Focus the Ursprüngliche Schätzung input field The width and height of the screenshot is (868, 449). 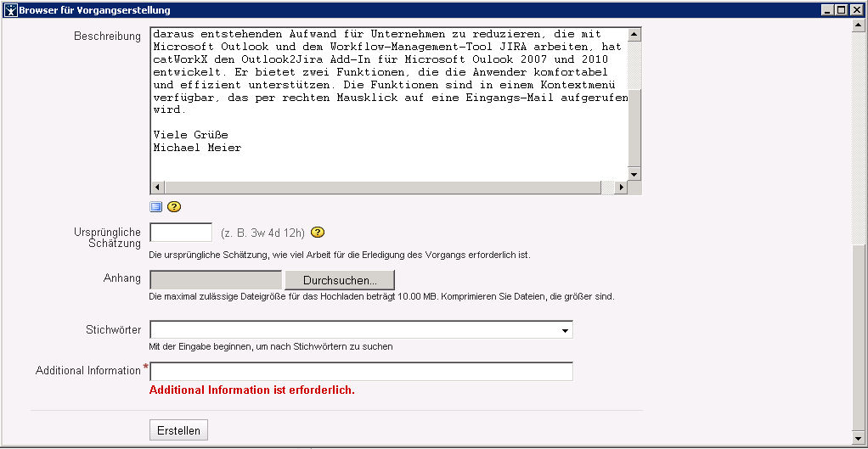[181, 233]
